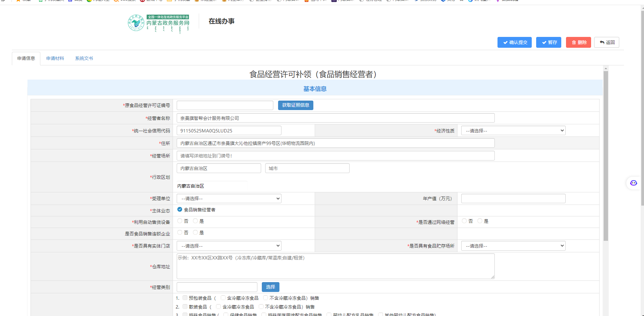Open the floating assistant robot icon
The image size is (644, 316).
633,183
